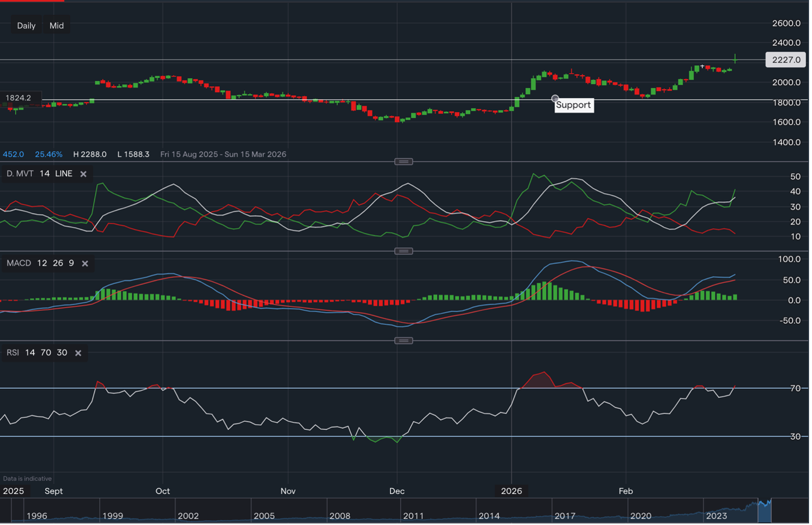Select the Support marker dot on the price chart
The image size is (812, 525).
coord(554,98)
